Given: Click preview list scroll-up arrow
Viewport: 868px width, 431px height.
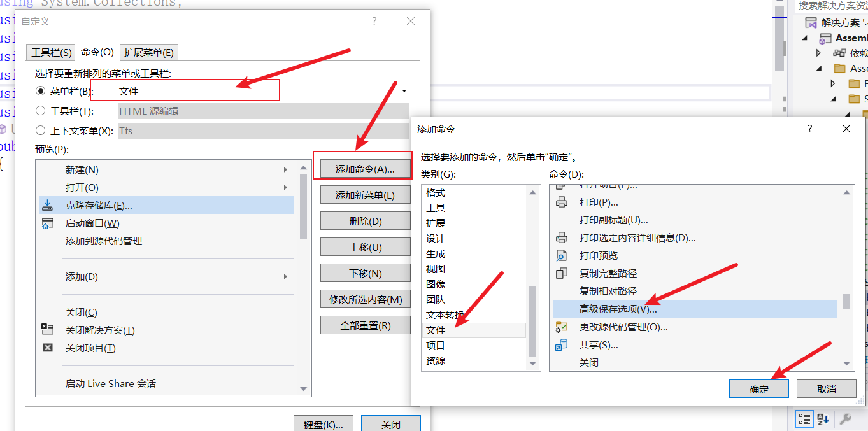Looking at the screenshot, I should tap(303, 168).
